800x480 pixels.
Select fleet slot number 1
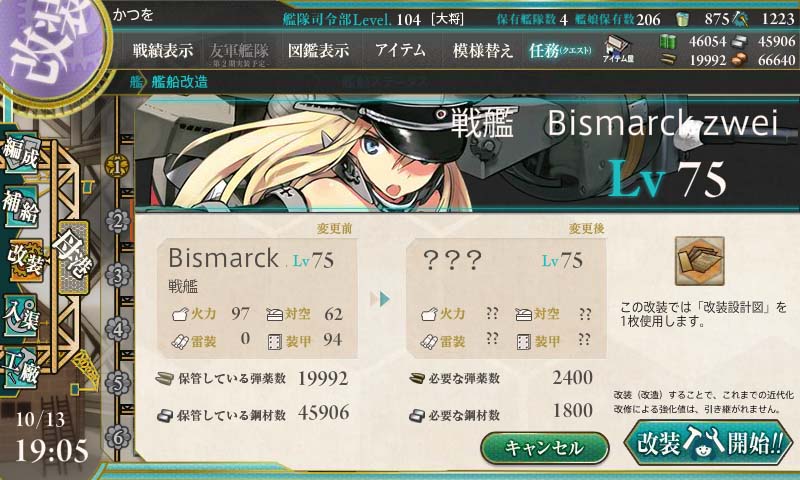pyautogui.click(x=117, y=166)
